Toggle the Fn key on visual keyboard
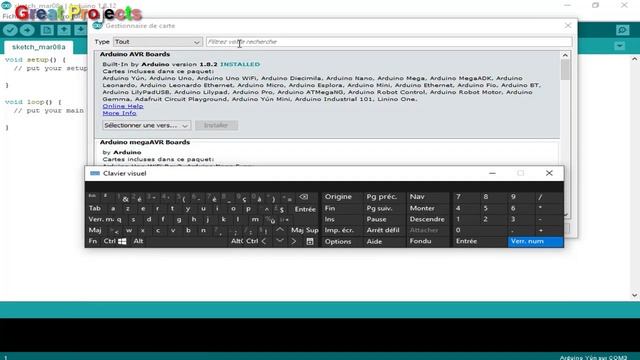The width and height of the screenshot is (640, 360). tap(93, 241)
